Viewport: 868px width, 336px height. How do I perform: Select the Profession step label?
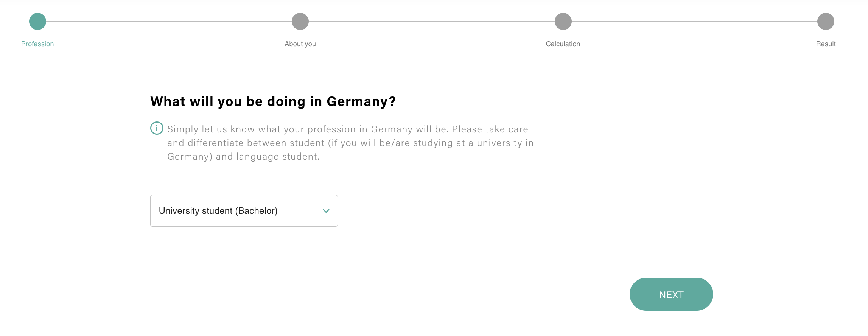[x=37, y=44]
